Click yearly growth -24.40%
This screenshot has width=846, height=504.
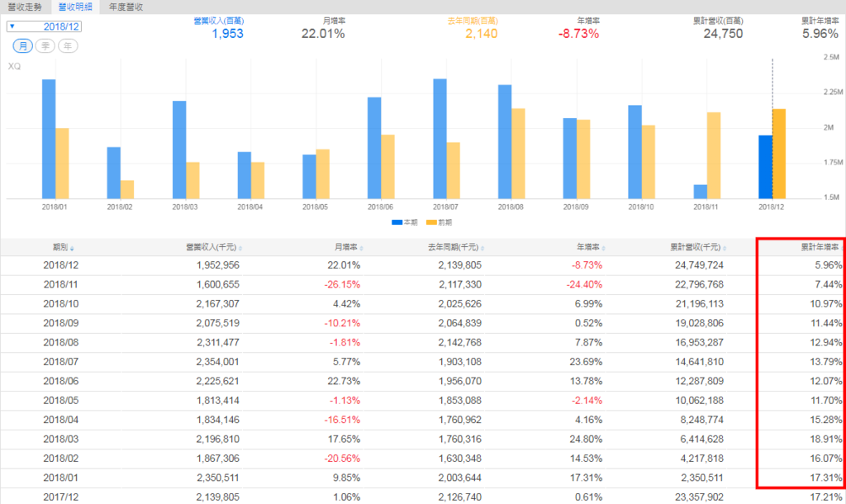click(584, 284)
